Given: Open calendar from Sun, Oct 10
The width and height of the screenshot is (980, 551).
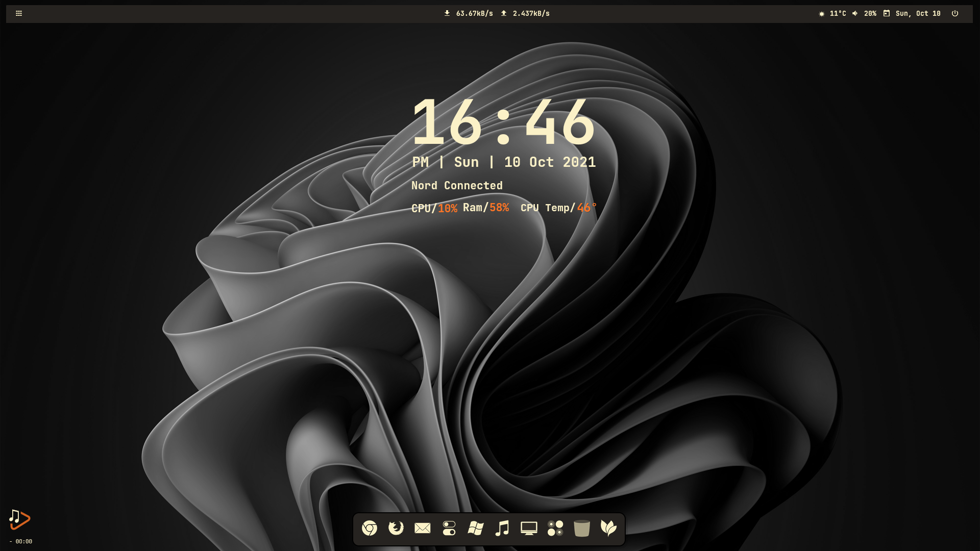Looking at the screenshot, I should pos(918,14).
